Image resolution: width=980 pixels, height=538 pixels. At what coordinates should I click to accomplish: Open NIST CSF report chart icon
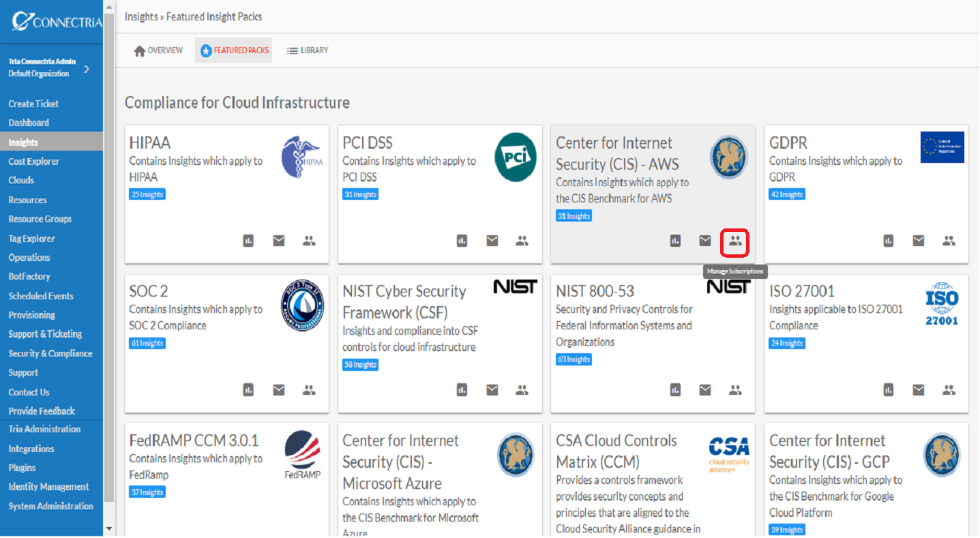tap(462, 389)
